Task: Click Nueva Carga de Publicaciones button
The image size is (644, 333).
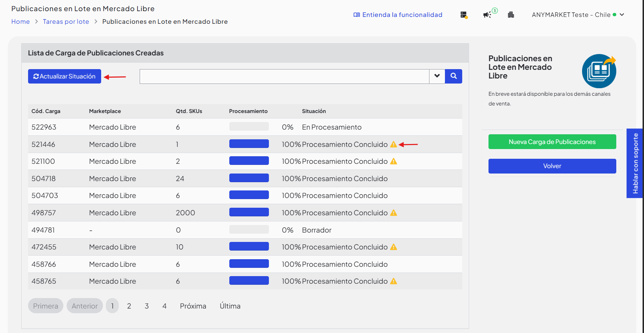Action: tap(552, 142)
